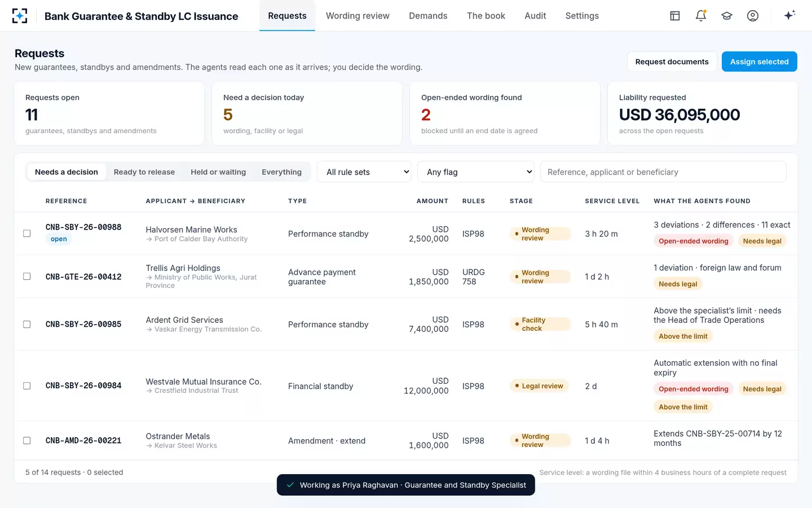The image size is (812, 508).
Task: Click the Request documents button
Action: tap(672, 62)
